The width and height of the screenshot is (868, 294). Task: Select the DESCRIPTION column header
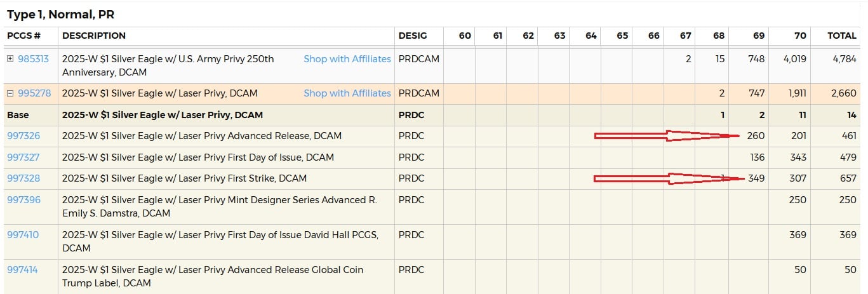[x=94, y=36]
